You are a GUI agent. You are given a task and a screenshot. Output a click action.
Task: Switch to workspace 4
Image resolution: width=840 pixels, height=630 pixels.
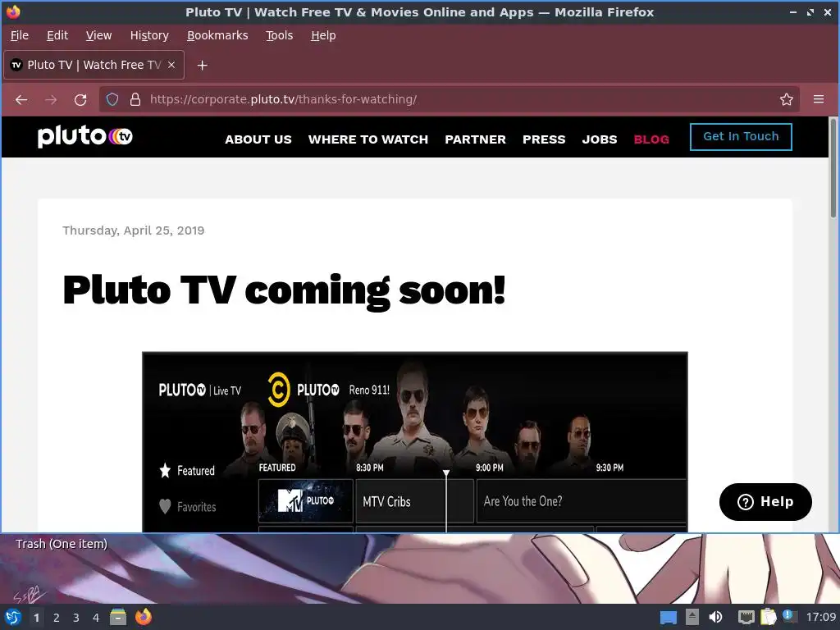96,618
